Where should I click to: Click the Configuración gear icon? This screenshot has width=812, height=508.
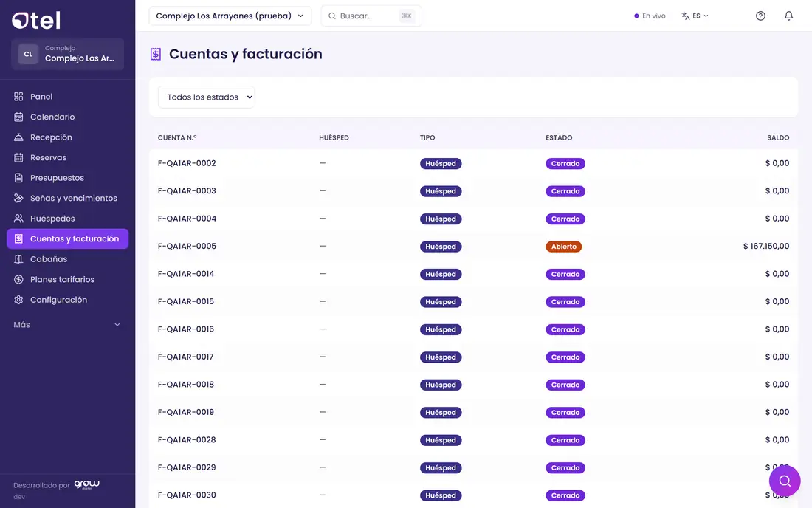click(x=18, y=300)
